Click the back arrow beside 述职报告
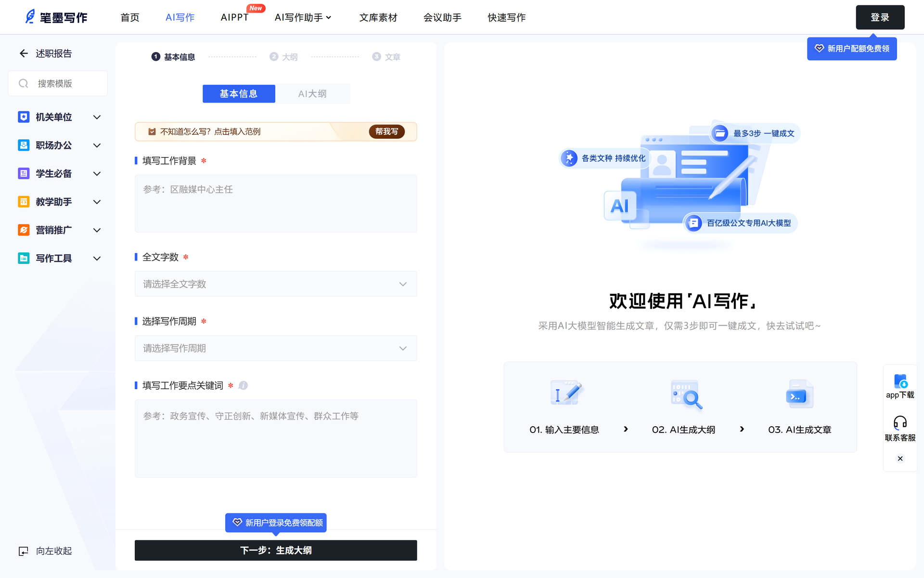Screen dimensions: 924x578 (24, 53)
